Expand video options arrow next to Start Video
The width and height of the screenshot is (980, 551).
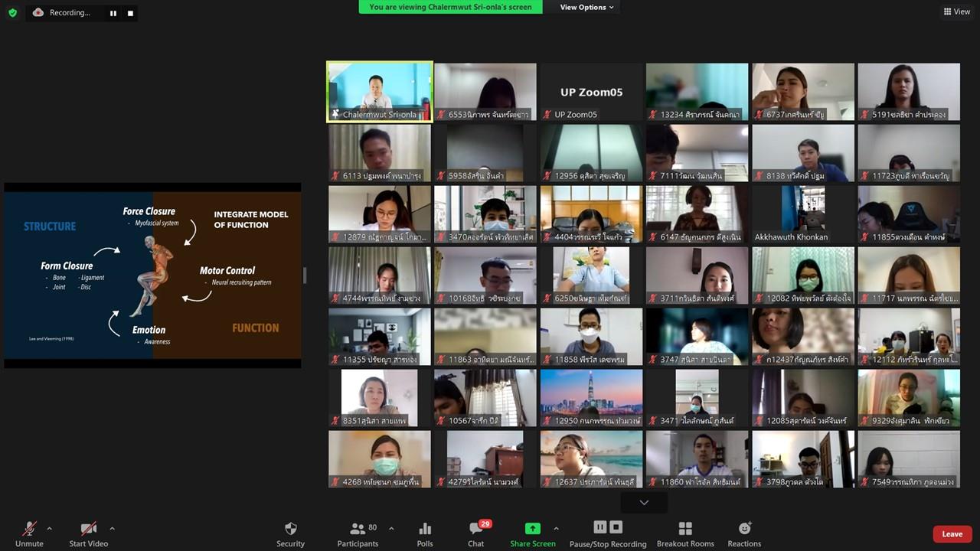tap(112, 529)
